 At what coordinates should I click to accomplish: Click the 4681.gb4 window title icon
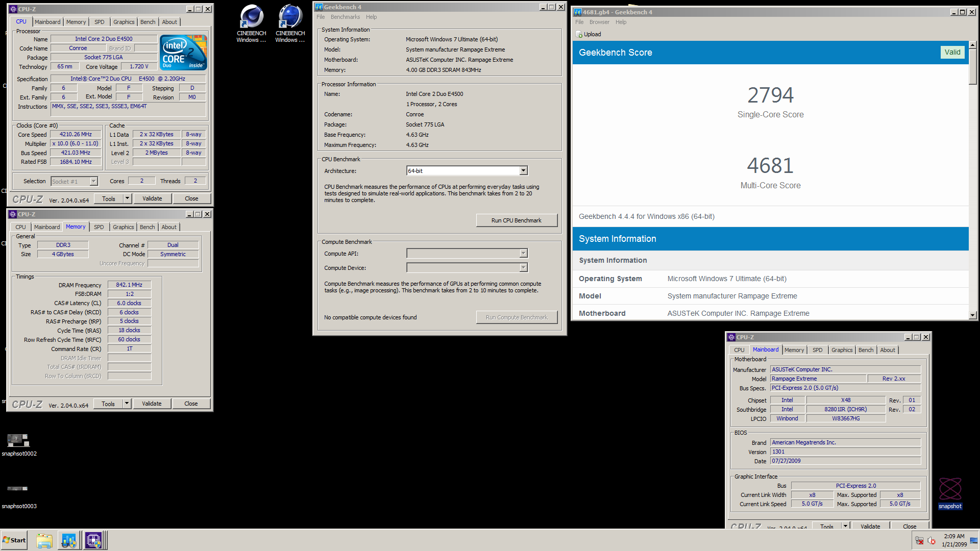tap(578, 12)
